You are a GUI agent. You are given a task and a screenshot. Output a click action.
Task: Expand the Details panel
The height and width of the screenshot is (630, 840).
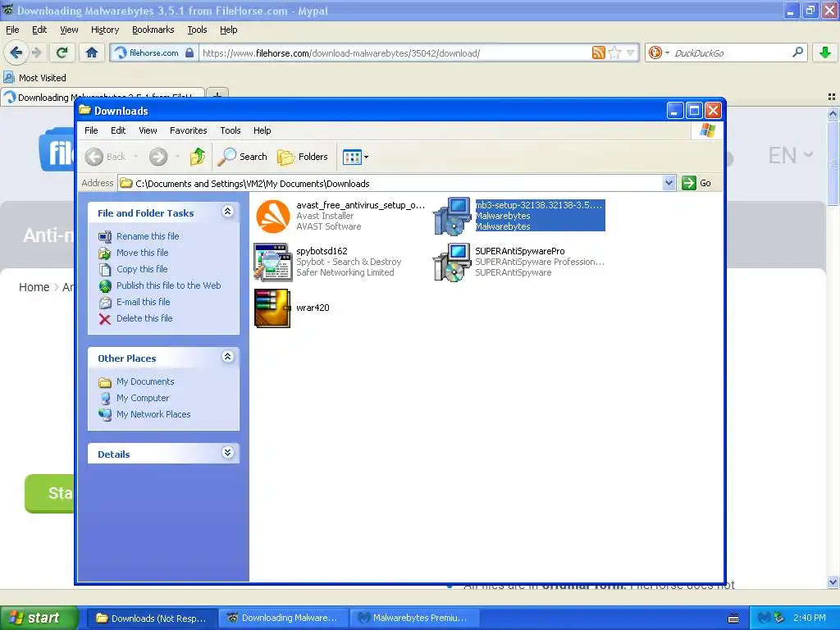pos(228,453)
